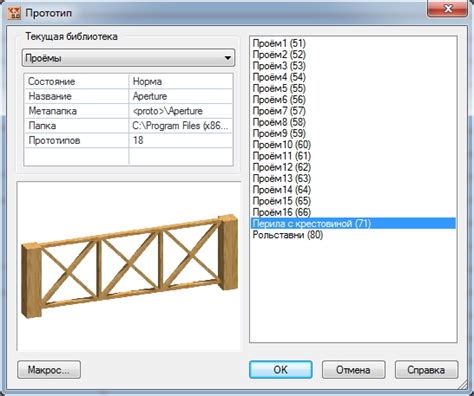Select Проём1 (51) in the list
The image size is (474, 396).
(x=279, y=43)
